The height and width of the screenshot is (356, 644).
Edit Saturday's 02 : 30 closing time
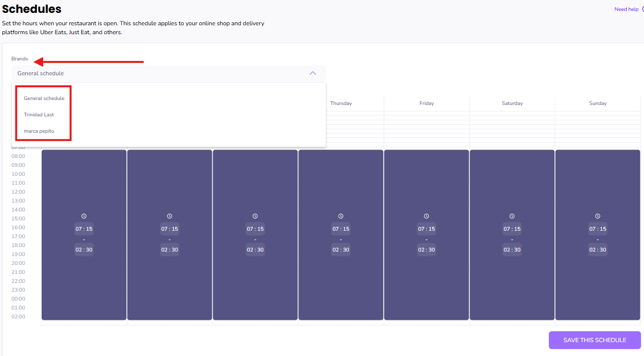coord(512,250)
